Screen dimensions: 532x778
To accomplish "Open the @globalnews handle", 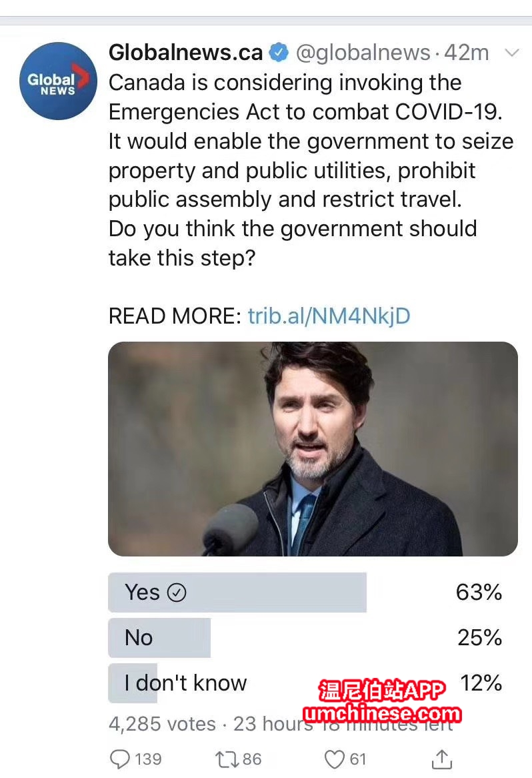I will [363, 52].
